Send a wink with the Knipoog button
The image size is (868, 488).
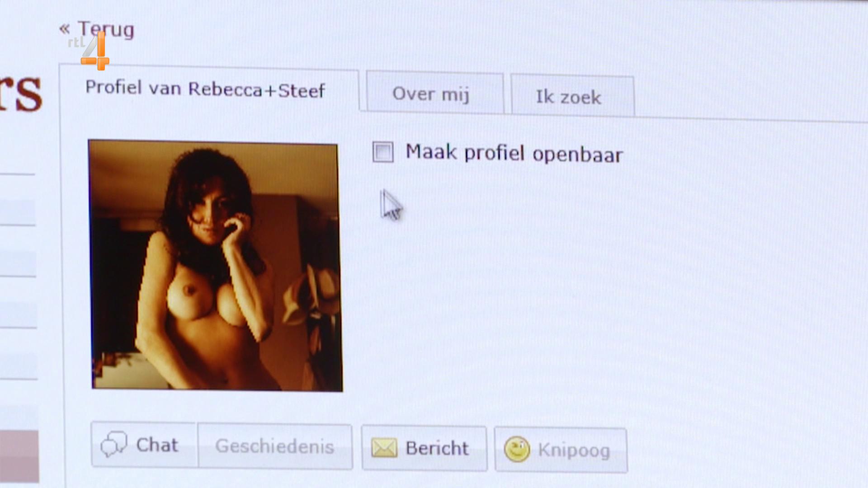click(x=561, y=450)
